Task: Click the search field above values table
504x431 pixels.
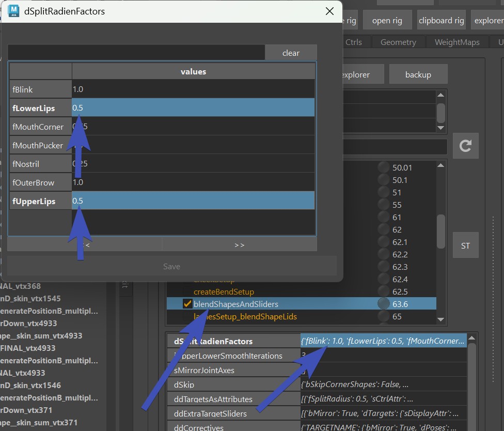Action: pos(136,53)
